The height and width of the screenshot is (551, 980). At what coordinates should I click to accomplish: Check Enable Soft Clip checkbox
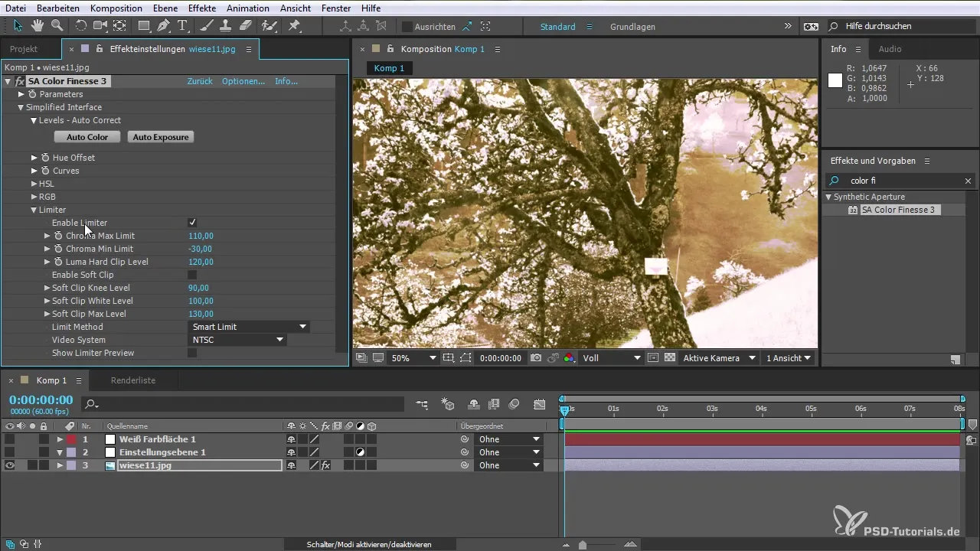(x=192, y=275)
